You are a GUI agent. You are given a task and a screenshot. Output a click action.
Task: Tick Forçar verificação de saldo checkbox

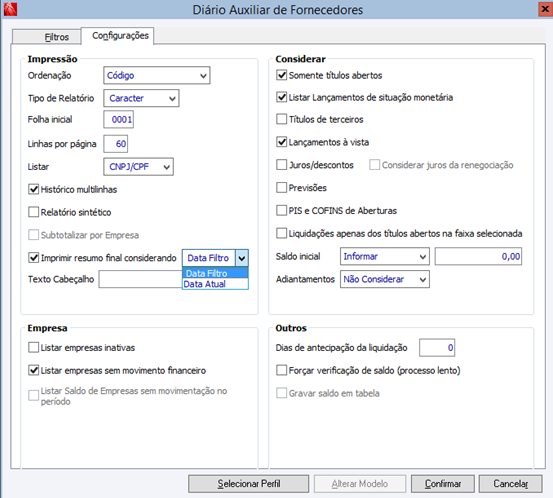[x=281, y=370]
